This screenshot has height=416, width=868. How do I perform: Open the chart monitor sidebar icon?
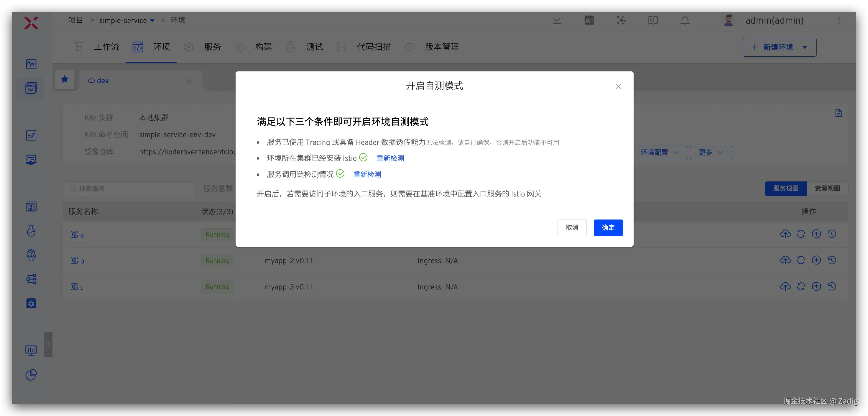[x=31, y=351]
